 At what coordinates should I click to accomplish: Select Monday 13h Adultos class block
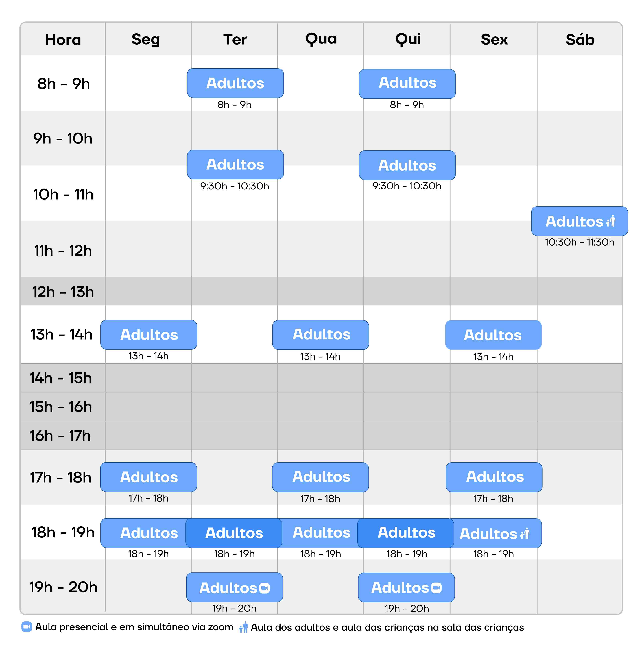coord(149,335)
